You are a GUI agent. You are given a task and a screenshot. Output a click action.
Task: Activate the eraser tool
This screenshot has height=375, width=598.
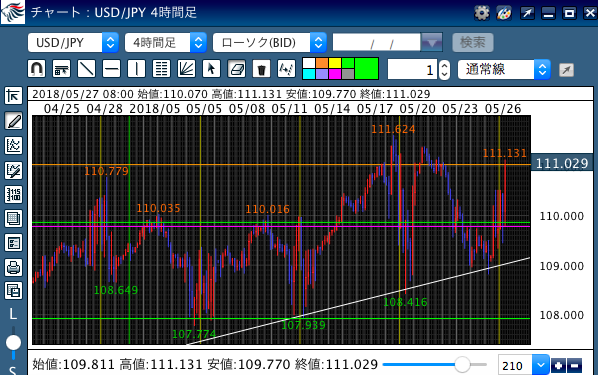pyautogui.click(x=236, y=69)
